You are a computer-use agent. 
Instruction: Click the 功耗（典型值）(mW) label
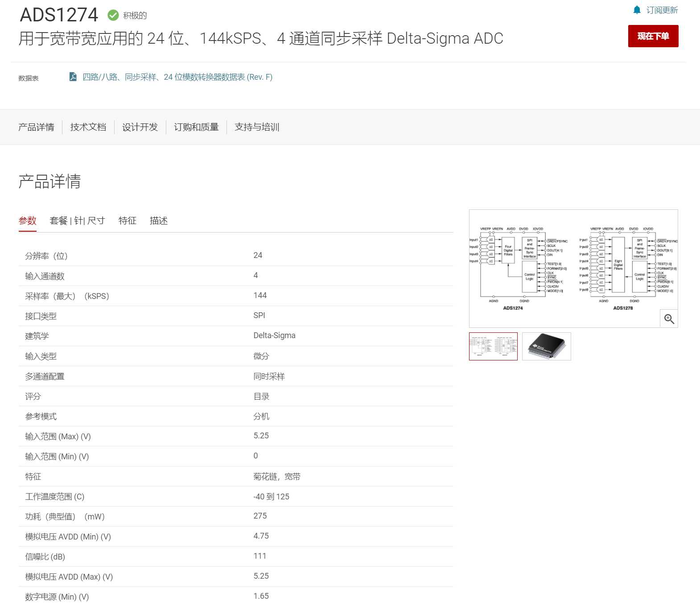(x=65, y=517)
